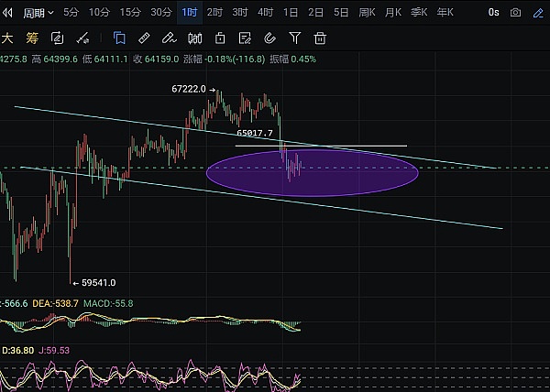550x392 pixels.
Task: Delete drawings with the trash icon
Action: click(x=320, y=38)
